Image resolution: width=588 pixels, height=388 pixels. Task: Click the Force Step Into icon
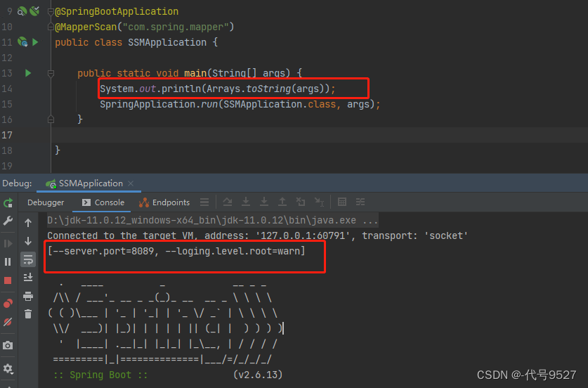(x=264, y=202)
